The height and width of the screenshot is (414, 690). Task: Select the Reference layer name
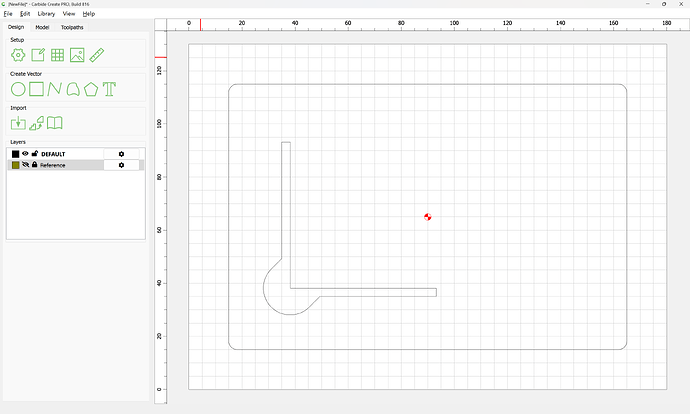[x=52, y=165]
